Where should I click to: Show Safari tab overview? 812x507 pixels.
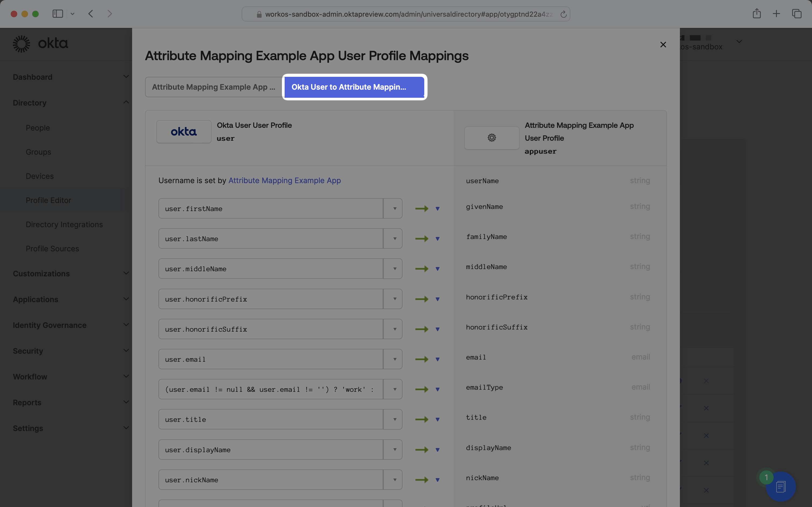797,14
